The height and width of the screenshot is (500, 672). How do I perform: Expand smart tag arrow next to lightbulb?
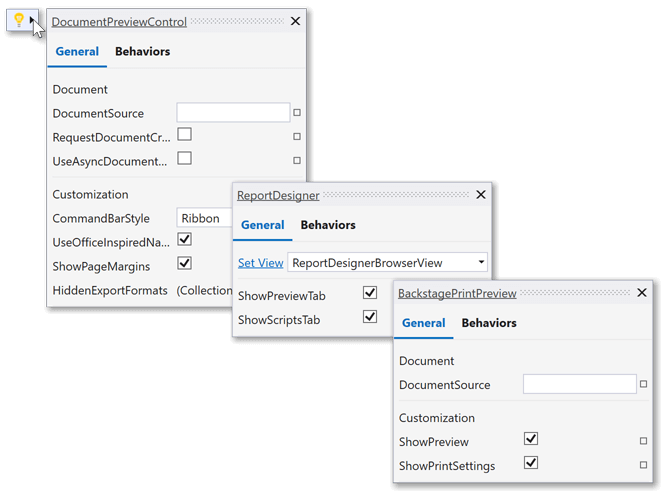34,20
